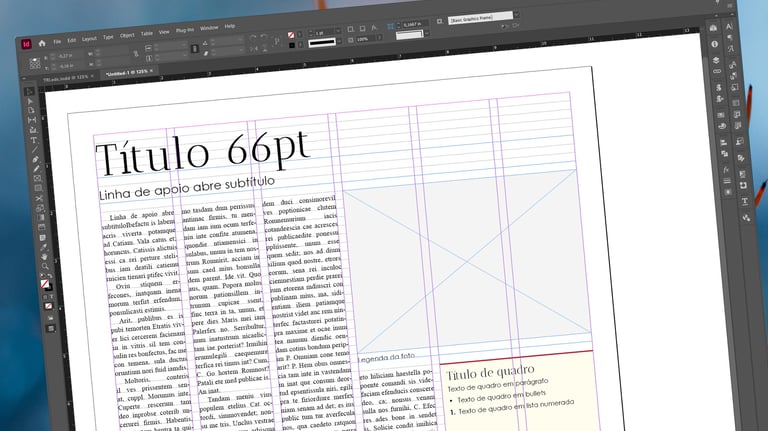
Task: Open the Layers panel icon
Action: 716,60
